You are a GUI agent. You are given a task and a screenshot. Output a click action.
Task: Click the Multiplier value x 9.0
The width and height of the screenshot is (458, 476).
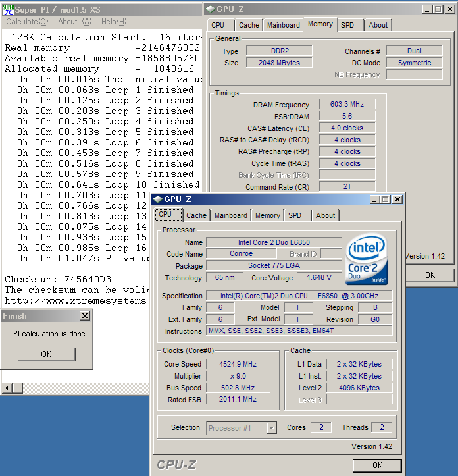point(238,376)
